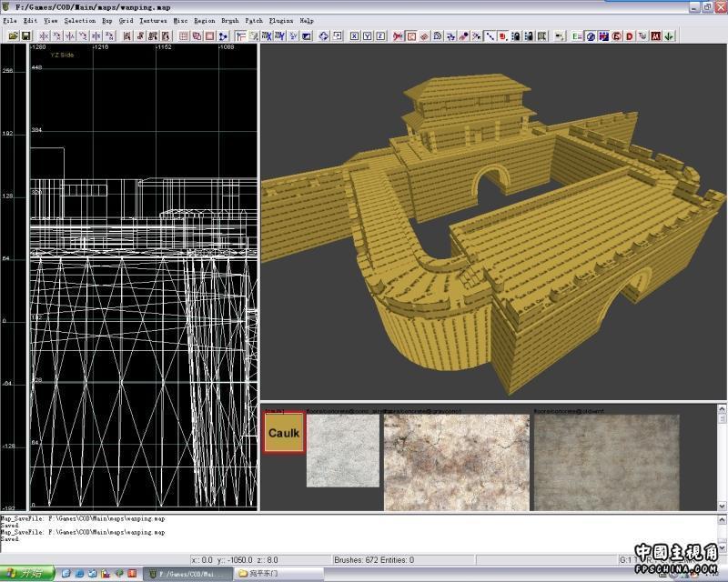Click the red 'D' toolbar icon

(630, 36)
